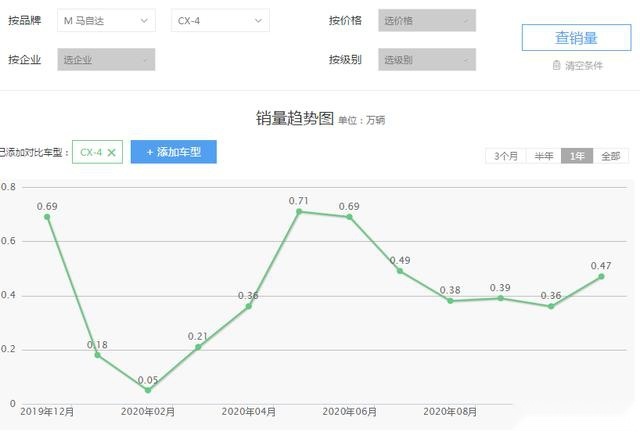The width and height of the screenshot is (640, 432).
Task: Click the 0.38 data point at 2020年08月
Action: [450, 301]
